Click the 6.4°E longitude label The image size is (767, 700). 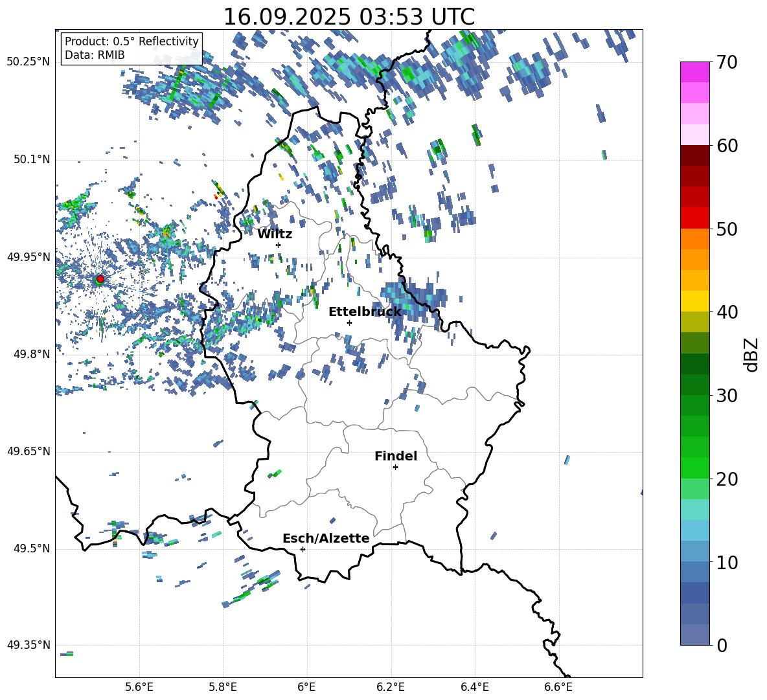tap(475, 687)
